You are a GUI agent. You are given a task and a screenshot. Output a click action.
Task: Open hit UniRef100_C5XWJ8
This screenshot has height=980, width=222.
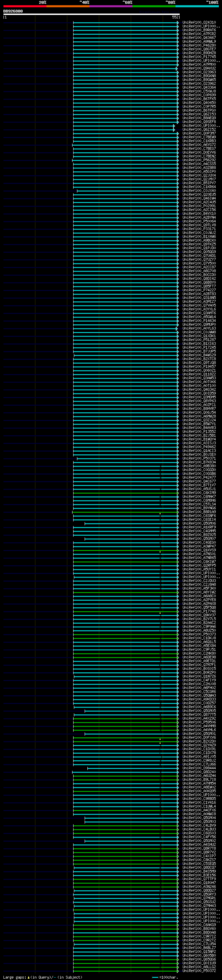click(199, 91)
